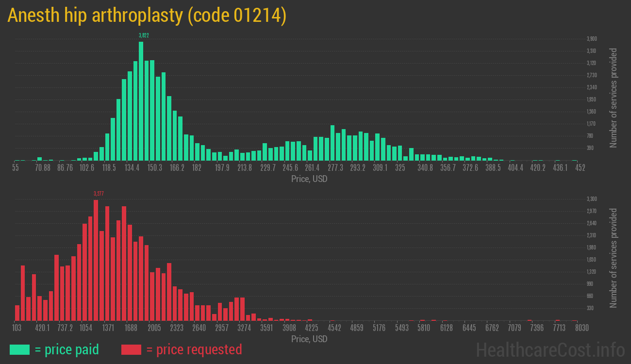Select the '= price requested' legend label

pyautogui.click(x=194, y=349)
